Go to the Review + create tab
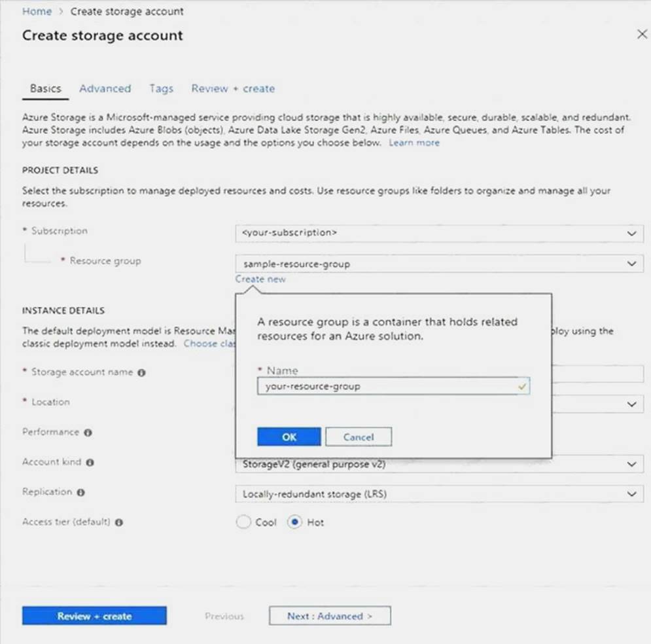This screenshot has width=651, height=644. pyautogui.click(x=232, y=88)
